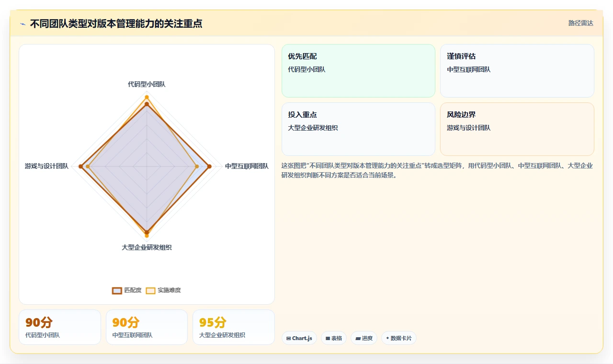Click the 中型互联网团队 radar axis label

[x=247, y=166]
